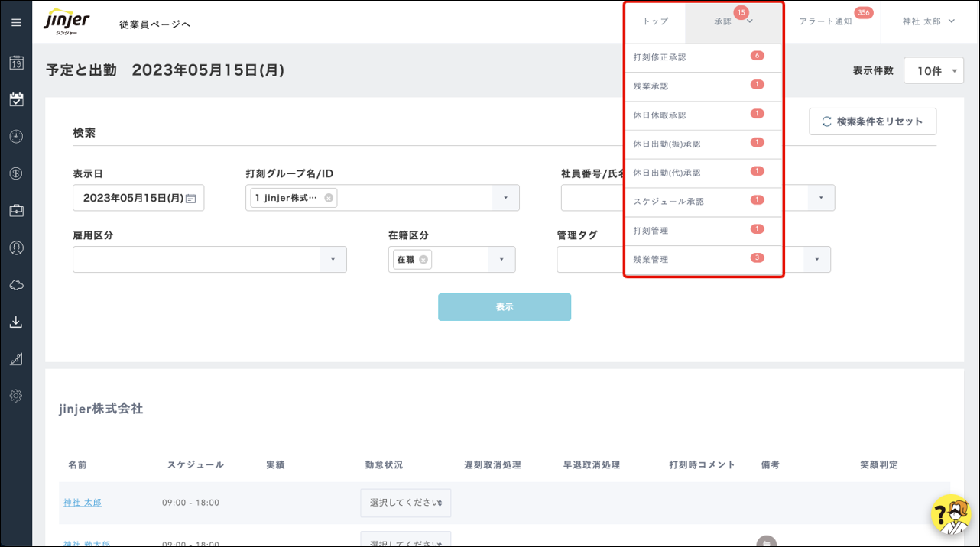Expand the 打刻グループ名/ID dropdown
Image resolution: width=980 pixels, height=547 pixels.
505,198
